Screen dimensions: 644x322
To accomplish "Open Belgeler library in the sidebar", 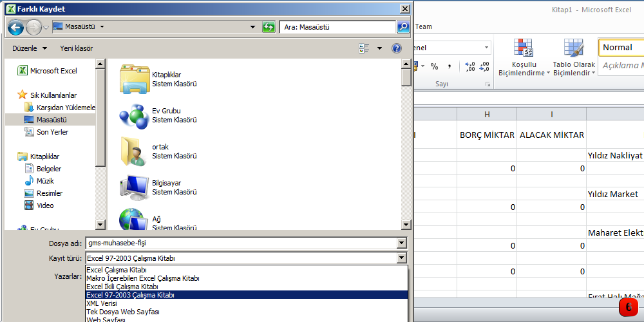I will (43, 169).
